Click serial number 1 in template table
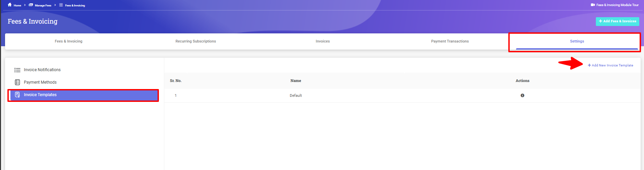This screenshot has height=170, width=644. pyautogui.click(x=176, y=96)
